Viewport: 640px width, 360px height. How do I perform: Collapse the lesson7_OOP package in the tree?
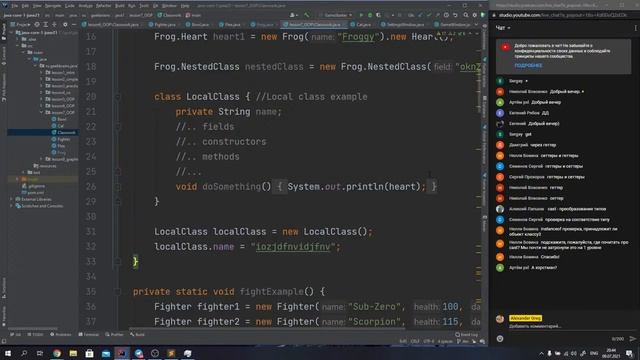[41, 112]
